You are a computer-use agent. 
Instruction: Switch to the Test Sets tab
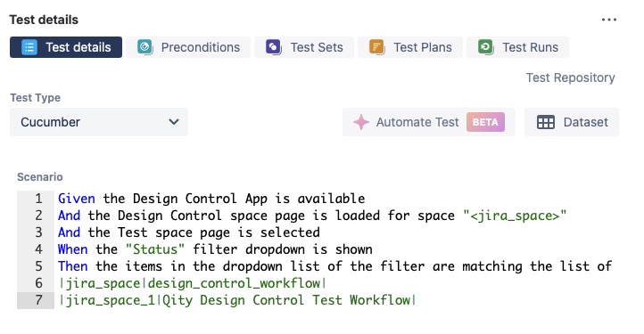coord(304,47)
